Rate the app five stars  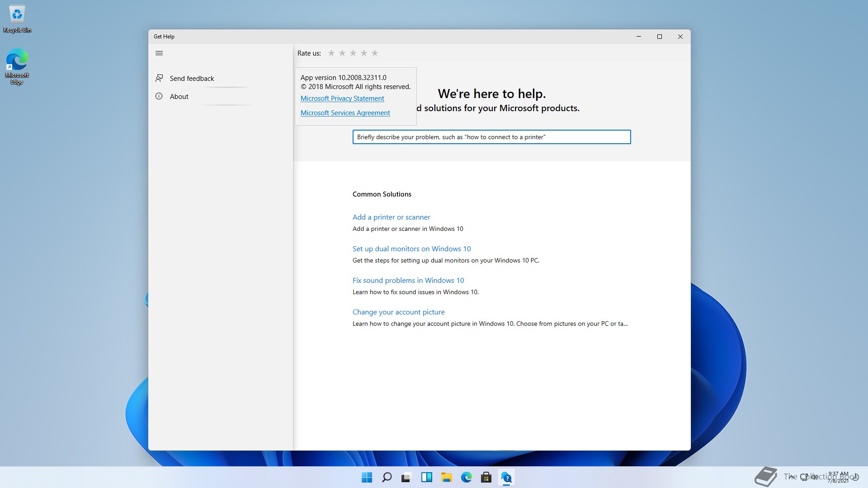click(375, 53)
